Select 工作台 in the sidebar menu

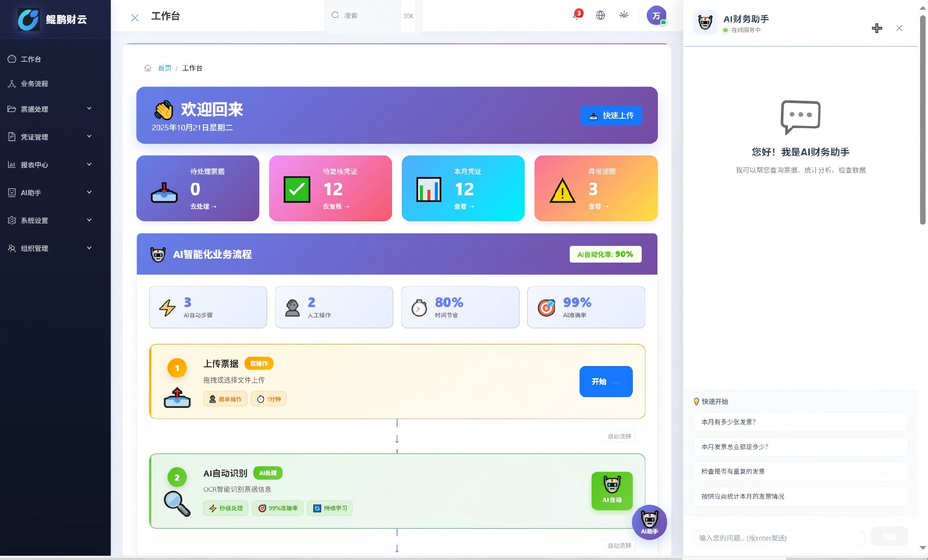pos(30,59)
